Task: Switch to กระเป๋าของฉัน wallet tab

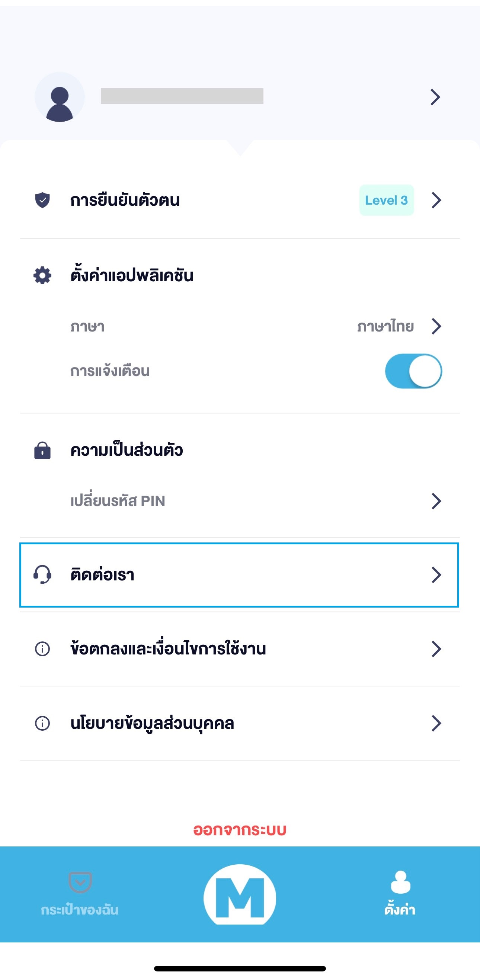Action: click(x=80, y=893)
